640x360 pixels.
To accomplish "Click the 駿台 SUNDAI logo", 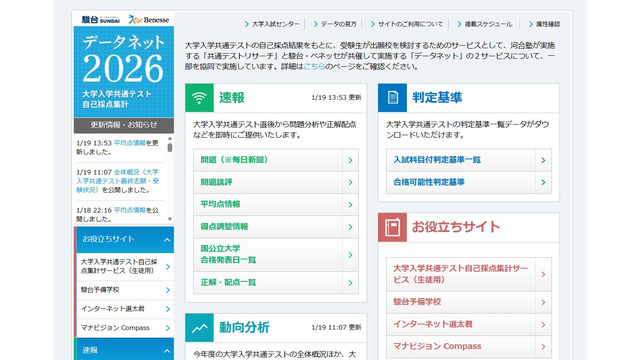I will click(x=100, y=20).
